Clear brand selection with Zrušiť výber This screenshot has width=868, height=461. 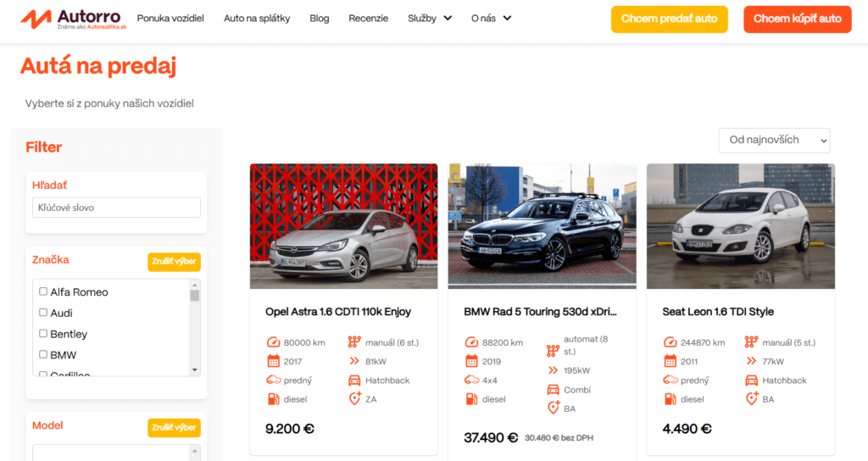(x=174, y=262)
